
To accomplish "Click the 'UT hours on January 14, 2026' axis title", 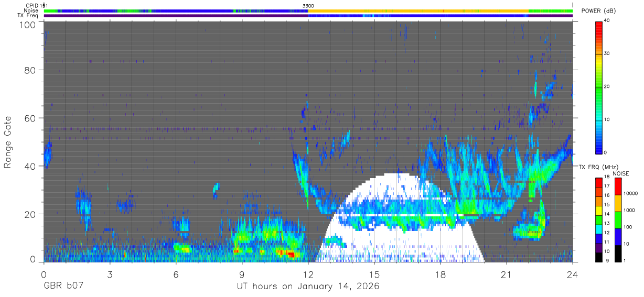I will click(x=308, y=287).
